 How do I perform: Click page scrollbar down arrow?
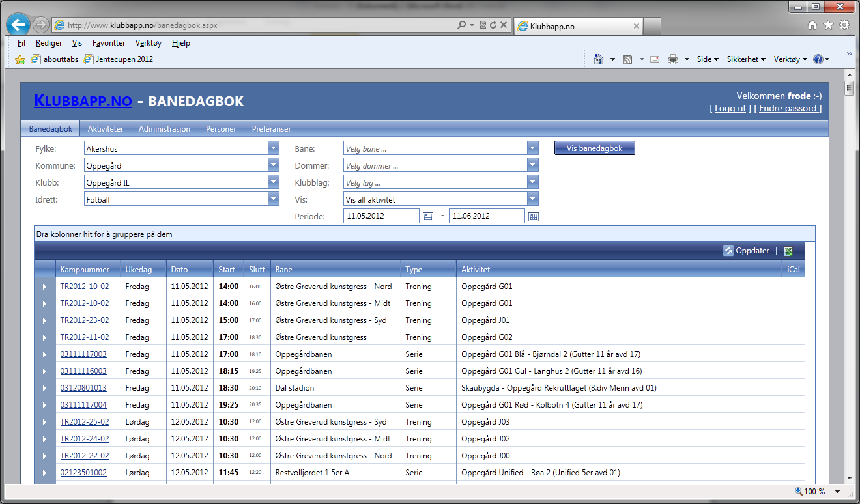[x=848, y=478]
